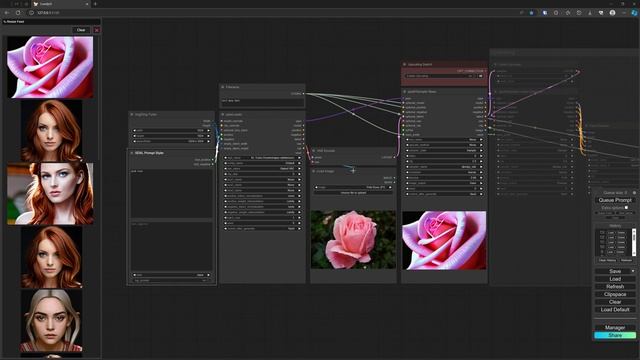640x360 pixels.
Task: Load a workflow with the Load button
Action: [x=615, y=279]
